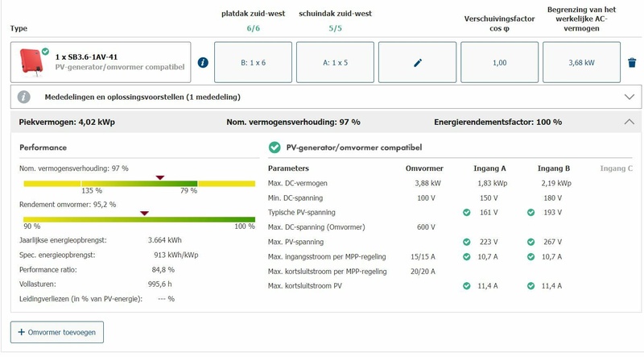Click marker on Rendement omvormer bar
Viewport: 644px width, 357px height.
pos(144,213)
